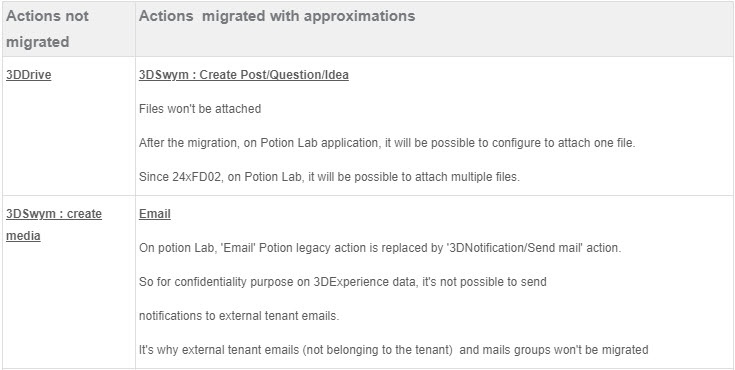The image size is (735, 370).
Task: Open the underlined Email heading link
Action: click(155, 214)
